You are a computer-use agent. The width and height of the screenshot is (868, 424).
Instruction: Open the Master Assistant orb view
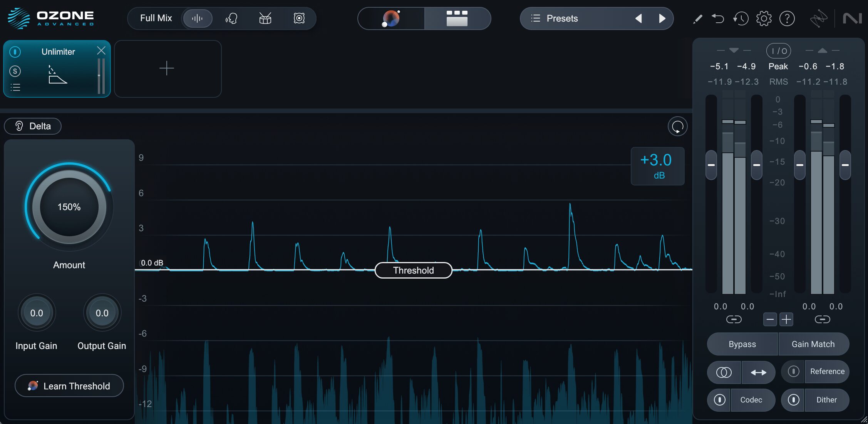[391, 18]
